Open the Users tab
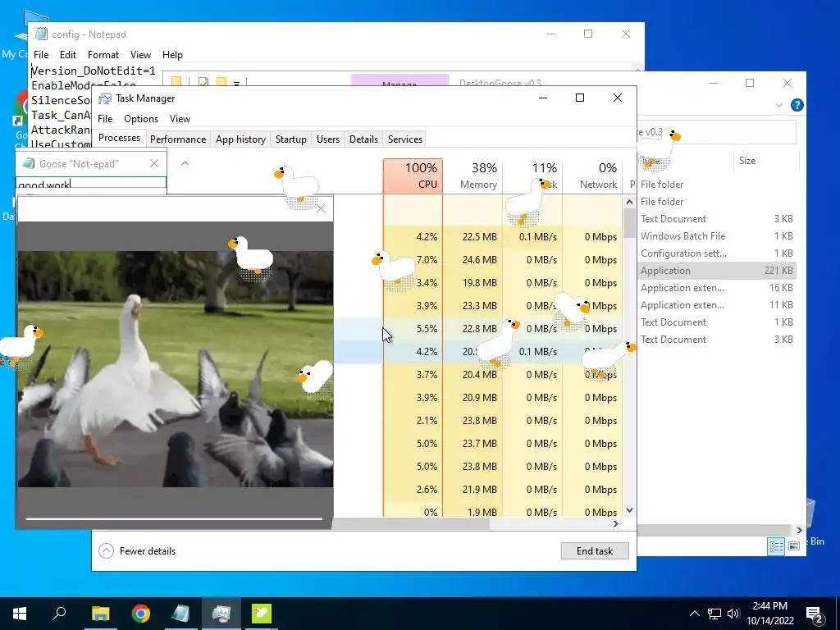The width and height of the screenshot is (840, 630). [x=328, y=139]
